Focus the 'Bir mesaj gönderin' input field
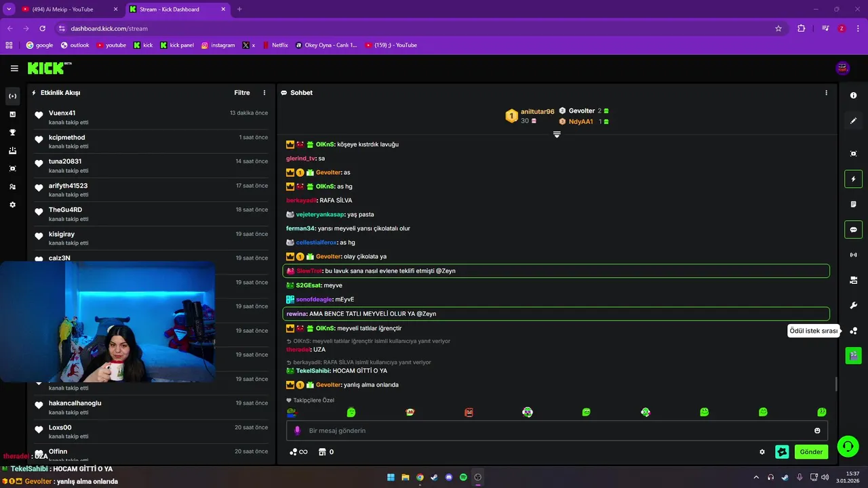 (557, 430)
